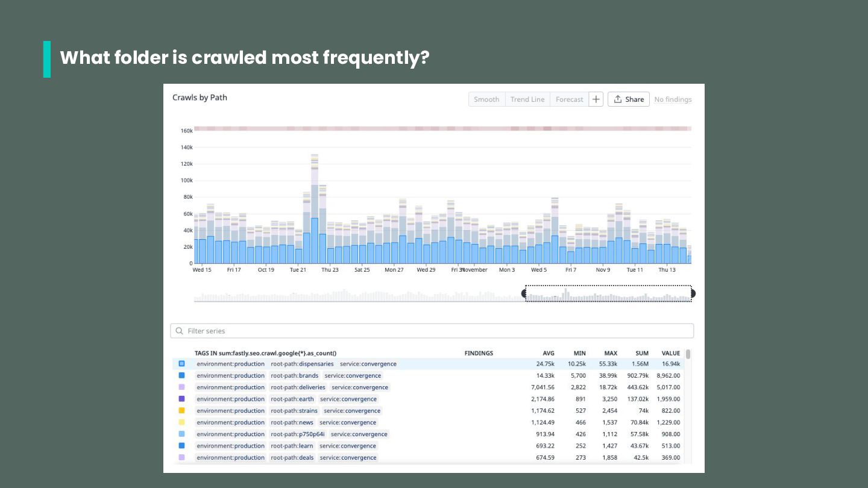868x488 pixels.
Task: Sort by the MAX column header
Action: tap(611, 353)
